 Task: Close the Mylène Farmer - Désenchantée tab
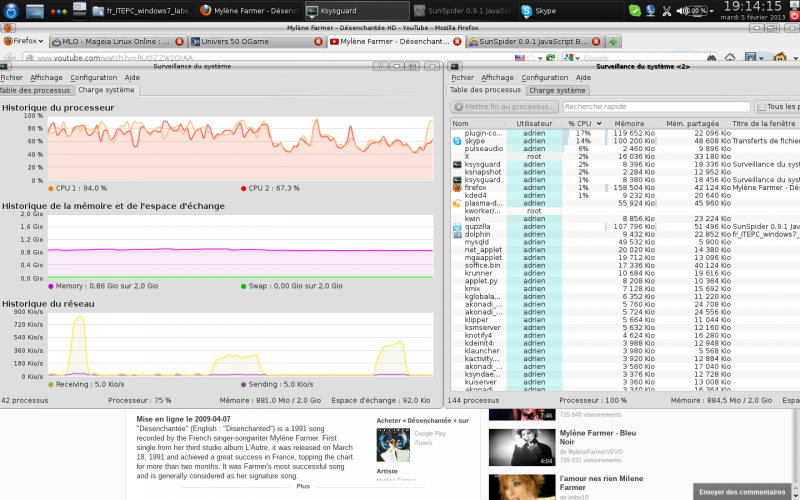click(x=457, y=41)
